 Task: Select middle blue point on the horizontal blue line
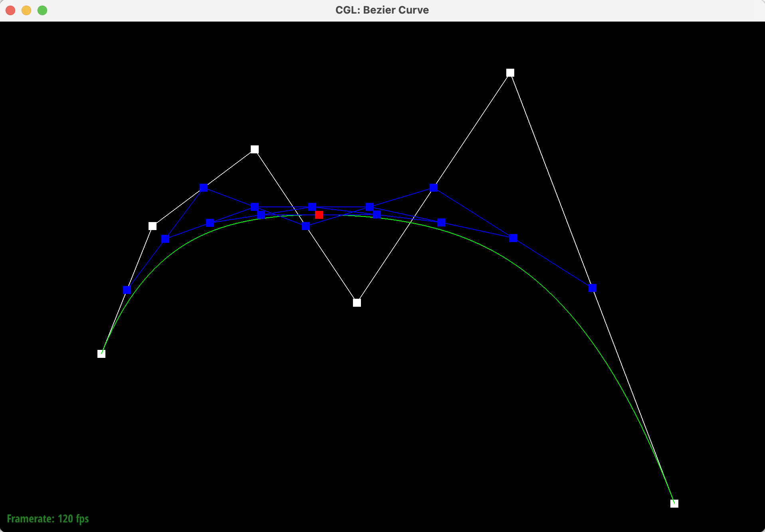point(312,207)
